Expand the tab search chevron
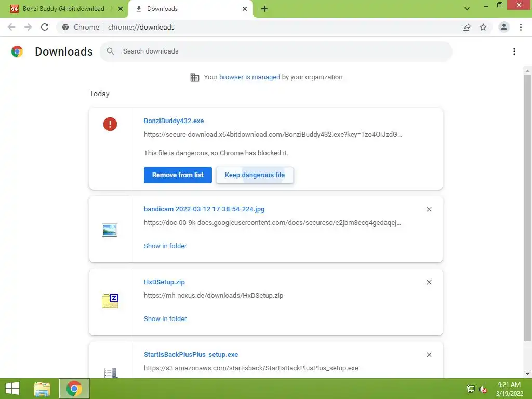The image size is (532, 399). 467,9
